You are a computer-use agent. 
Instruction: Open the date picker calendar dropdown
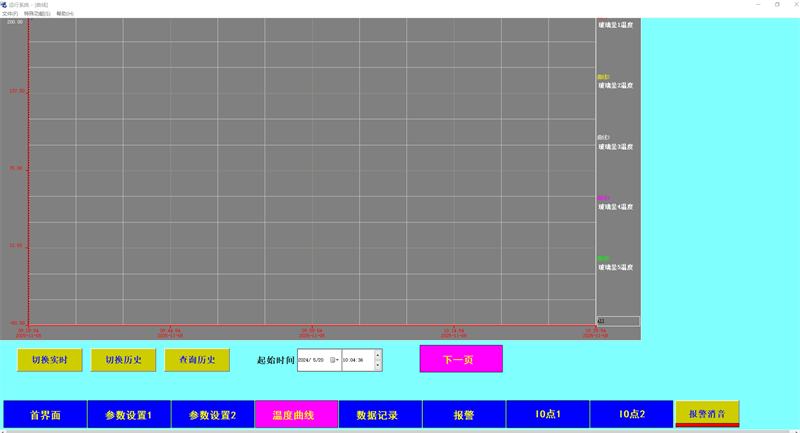click(x=335, y=360)
